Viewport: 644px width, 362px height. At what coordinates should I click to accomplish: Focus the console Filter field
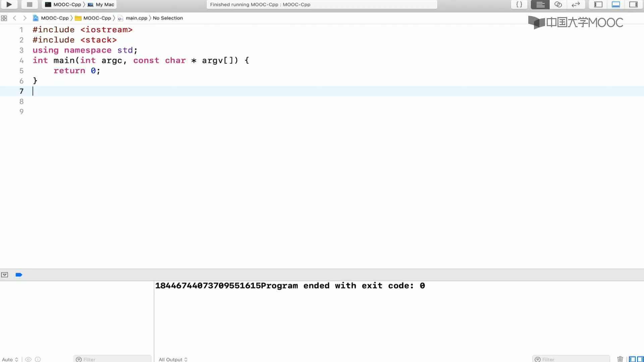[x=571, y=359]
